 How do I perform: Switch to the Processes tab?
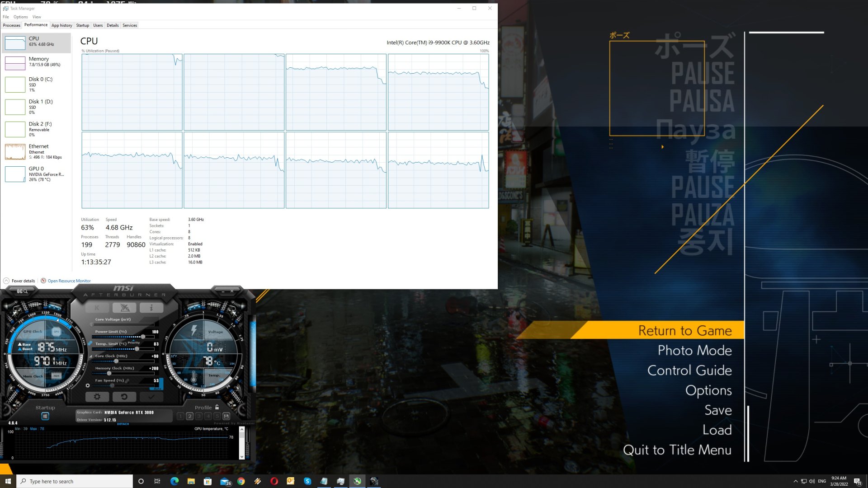tap(11, 25)
